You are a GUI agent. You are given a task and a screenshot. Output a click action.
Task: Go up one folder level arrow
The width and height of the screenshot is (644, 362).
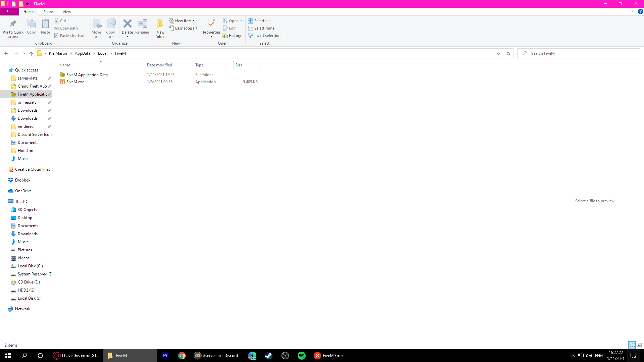(x=31, y=53)
